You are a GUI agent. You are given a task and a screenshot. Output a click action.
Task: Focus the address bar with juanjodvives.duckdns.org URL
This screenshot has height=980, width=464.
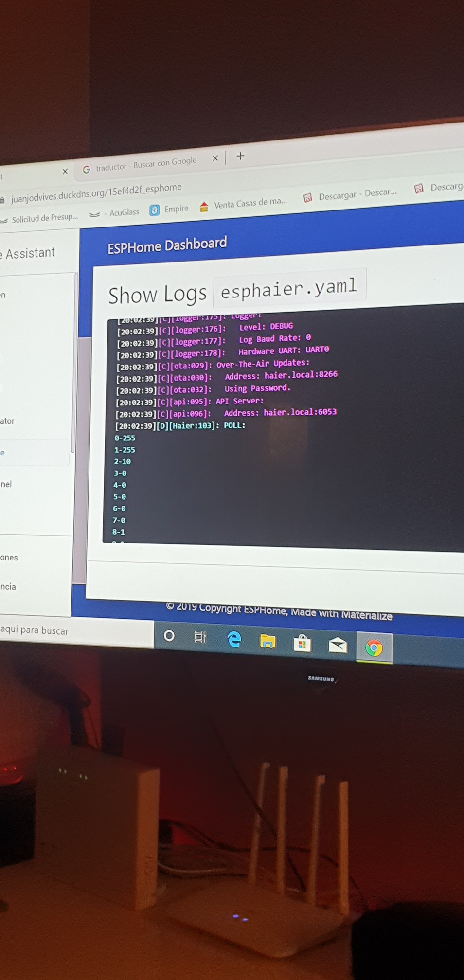[96, 192]
